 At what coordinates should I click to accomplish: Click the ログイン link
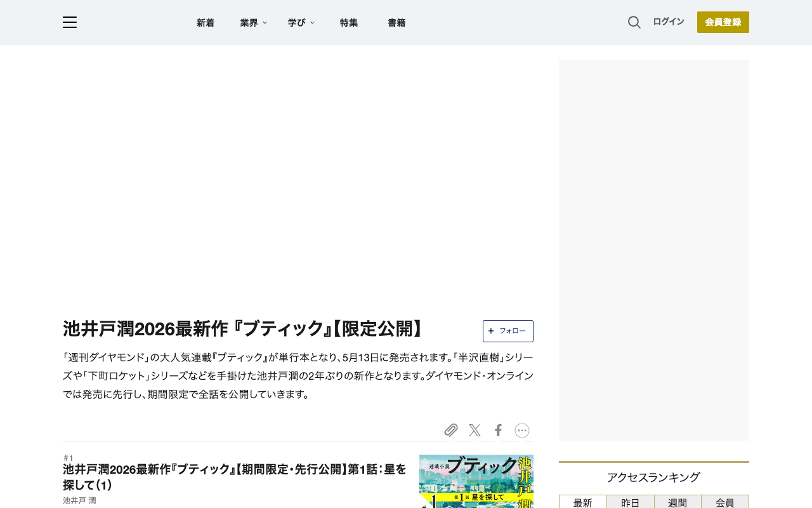(669, 22)
